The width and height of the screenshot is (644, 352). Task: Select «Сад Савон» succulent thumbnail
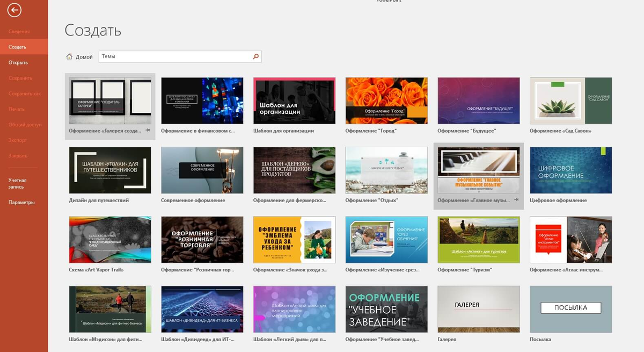571,100
